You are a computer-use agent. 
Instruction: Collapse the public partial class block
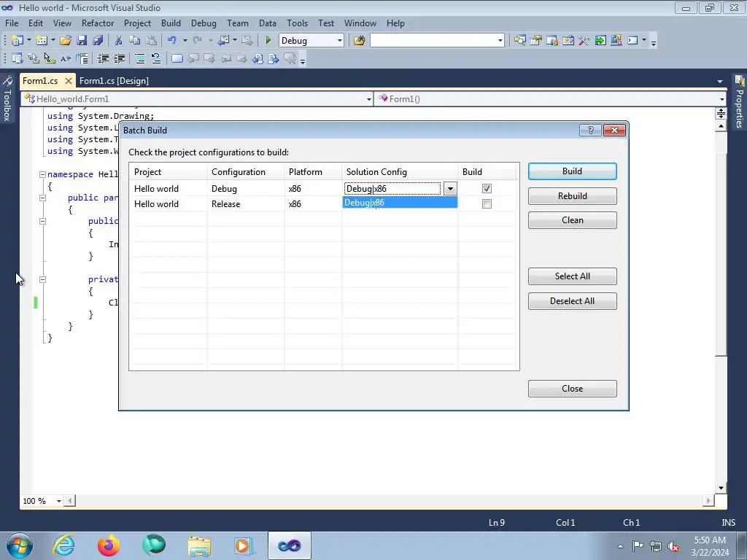click(x=42, y=198)
